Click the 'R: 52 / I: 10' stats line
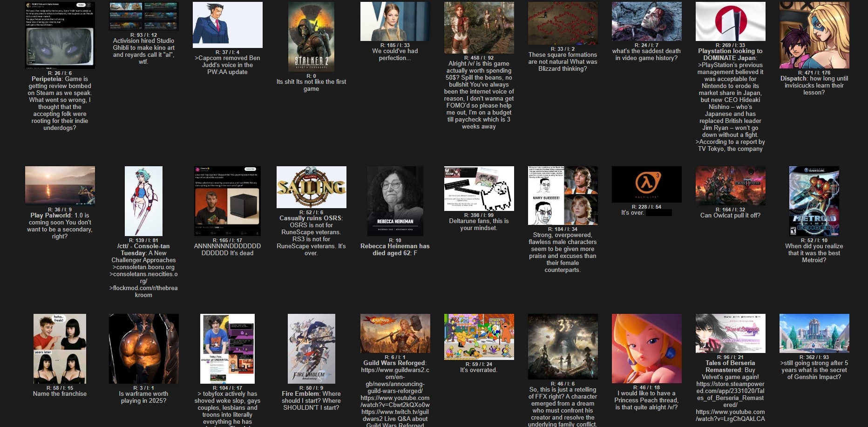868x427 pixels. click(x=814, y=240)
